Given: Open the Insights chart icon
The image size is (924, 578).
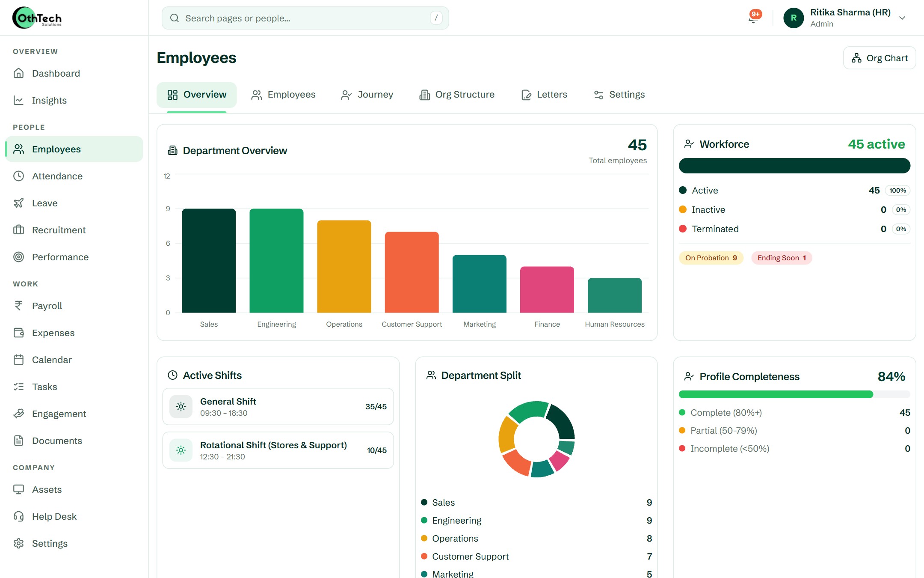Looking at the screenshot, I should coord(18,100).
